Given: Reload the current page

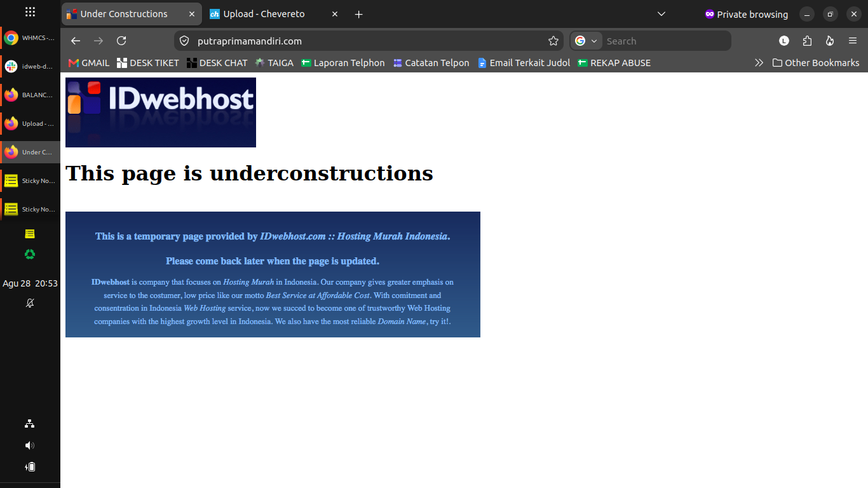Looking at the screenshot, I should (x=121, y=41).
